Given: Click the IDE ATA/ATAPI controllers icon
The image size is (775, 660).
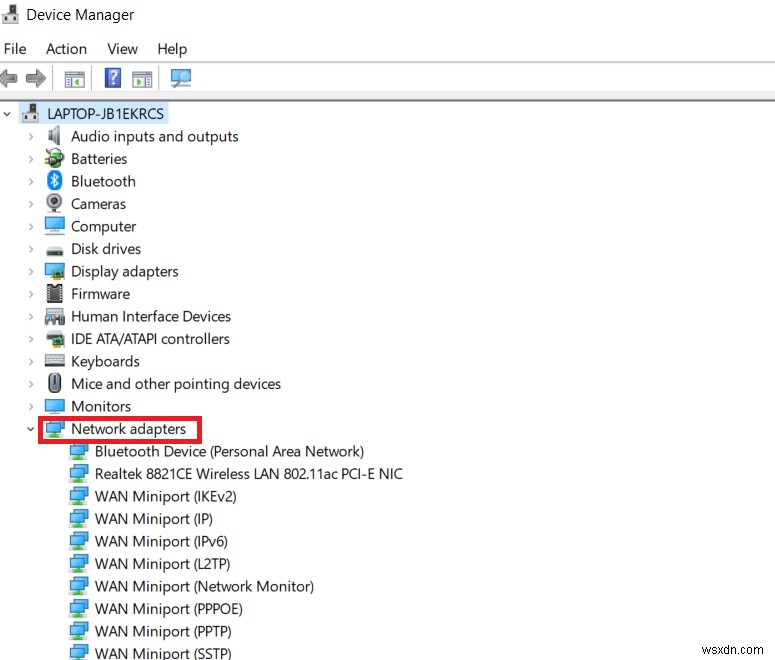Looking at the screenshot, I should (55, 339).
